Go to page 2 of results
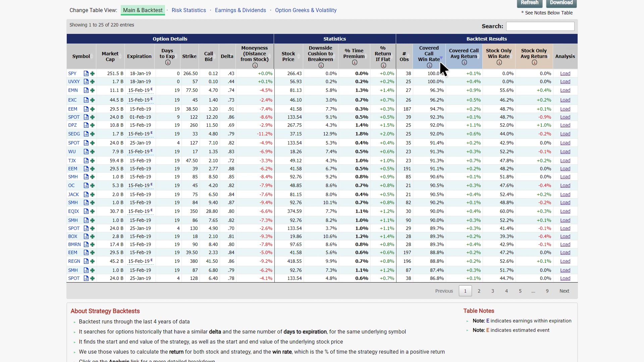This screenshot has height=362, width=644. pos(479,291)
